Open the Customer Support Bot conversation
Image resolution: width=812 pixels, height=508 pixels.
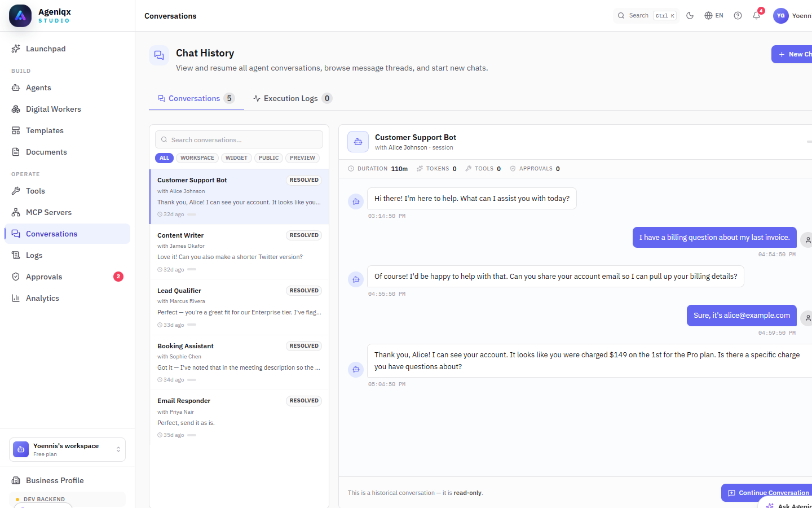tap(239, 196)
